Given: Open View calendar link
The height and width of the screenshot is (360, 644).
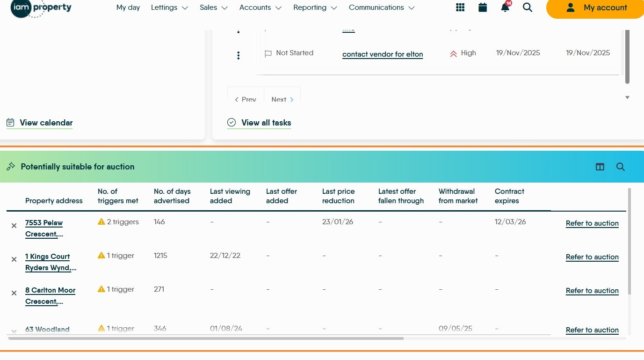Looking at the screenshot, I should pos(40,123).
